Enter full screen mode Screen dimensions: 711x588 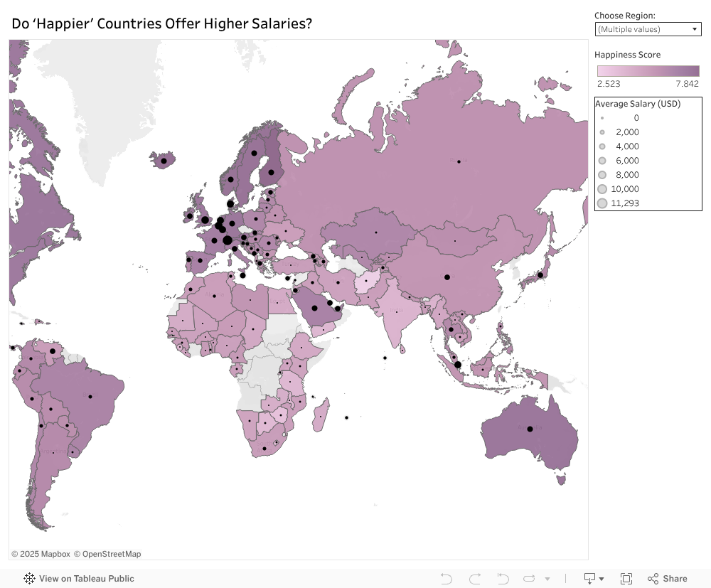coord(626,579)
